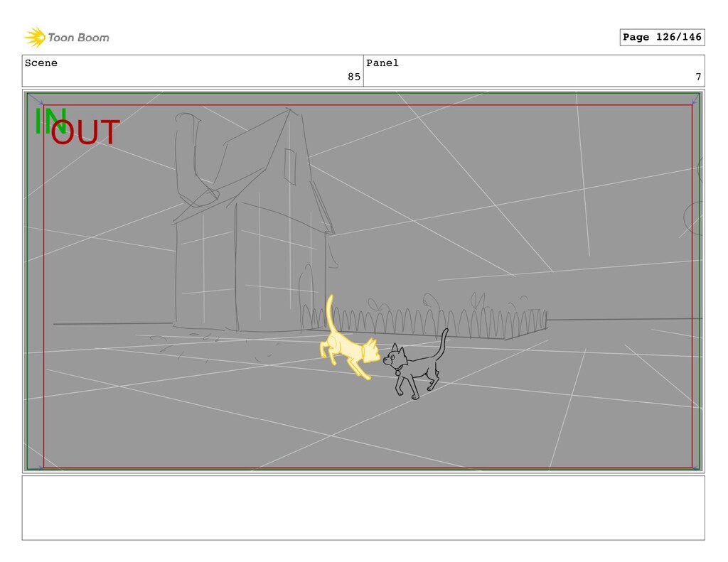Click the dark outlined cat drawing
728x562 pixels.
[x=416, y=365]
